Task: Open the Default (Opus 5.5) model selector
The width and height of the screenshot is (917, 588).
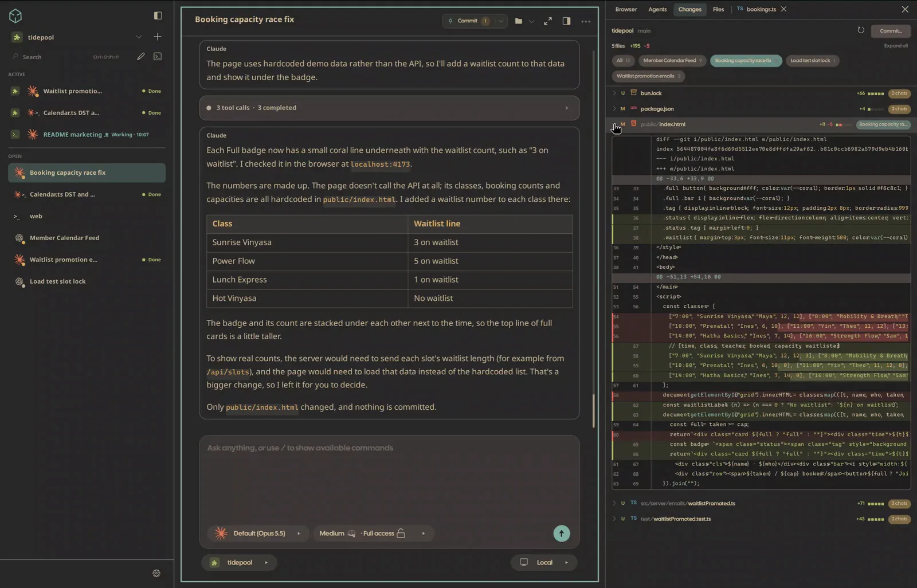Action: [258, 534]
